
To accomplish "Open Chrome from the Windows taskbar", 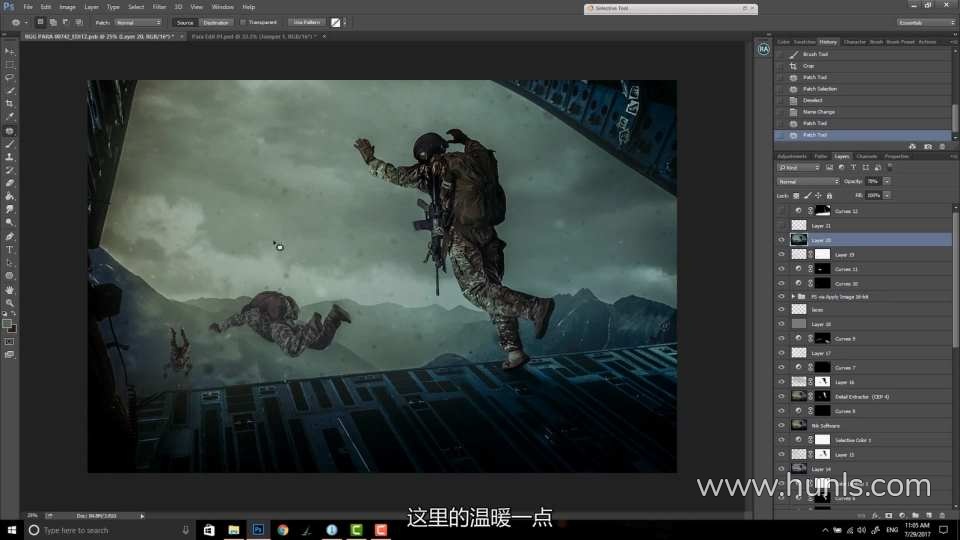I will (x=283, y=530).
